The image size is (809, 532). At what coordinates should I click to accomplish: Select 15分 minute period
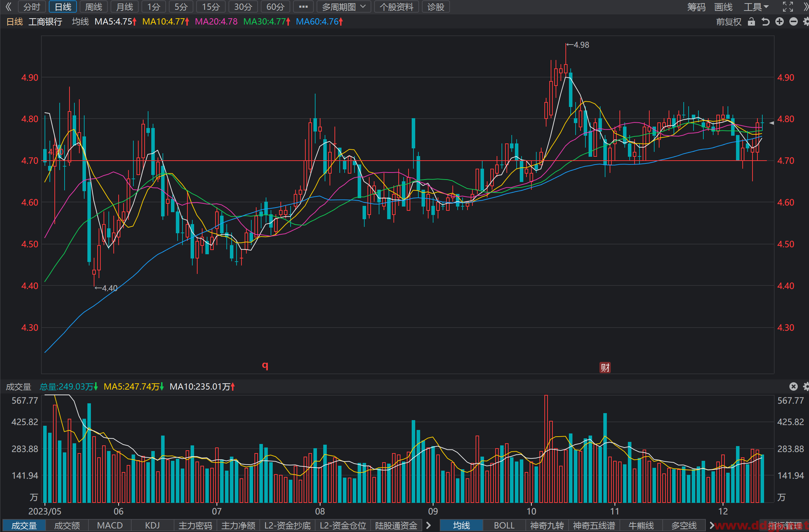(x=211, y=7)
